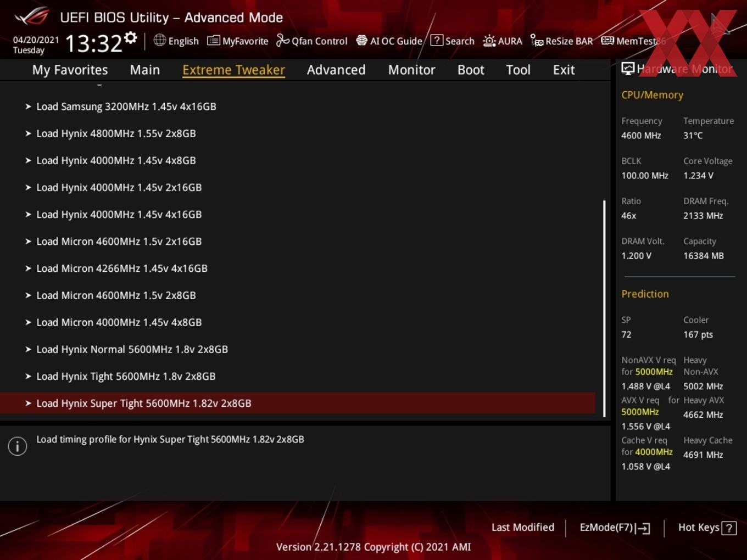Click Cache V req value 1.058 V @L4
Viewport: 747px width, 560px height.
coord(645,466)
